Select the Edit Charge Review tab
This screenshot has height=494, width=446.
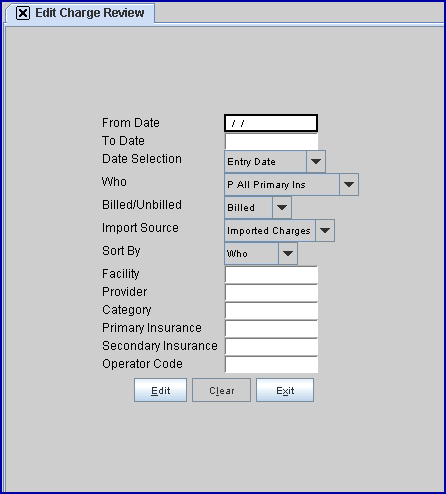[80, 13]
